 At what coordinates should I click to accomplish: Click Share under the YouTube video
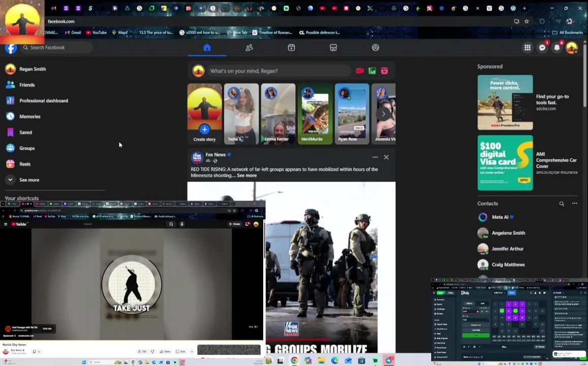[x=165, y=352]
